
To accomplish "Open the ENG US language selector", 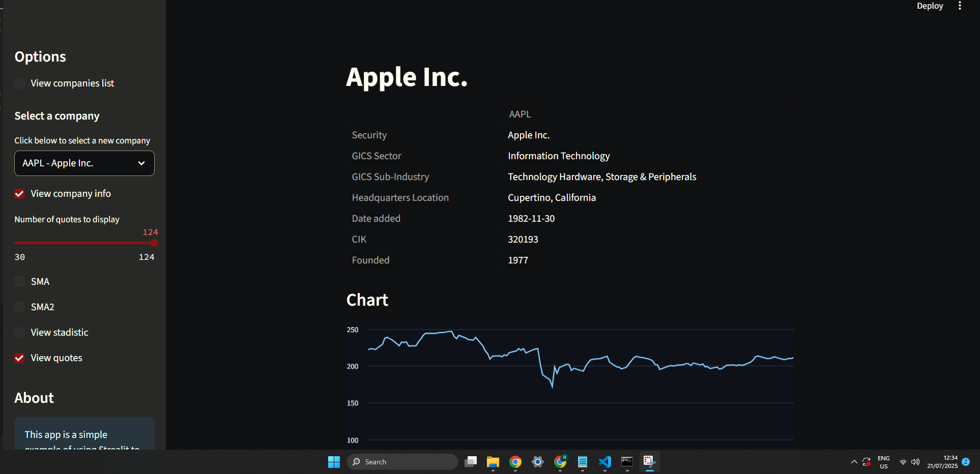I will [884, 462].
